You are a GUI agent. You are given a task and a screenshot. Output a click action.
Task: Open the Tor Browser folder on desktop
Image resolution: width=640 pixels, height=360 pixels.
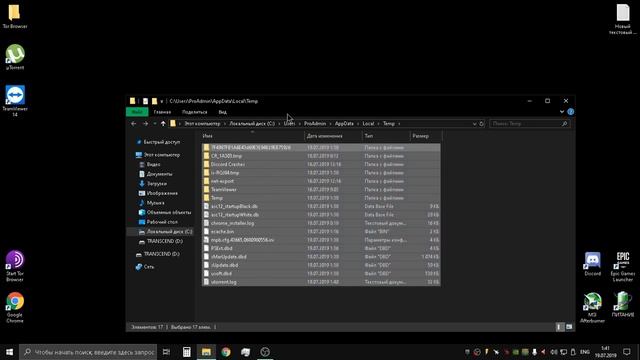click(15, 16)
